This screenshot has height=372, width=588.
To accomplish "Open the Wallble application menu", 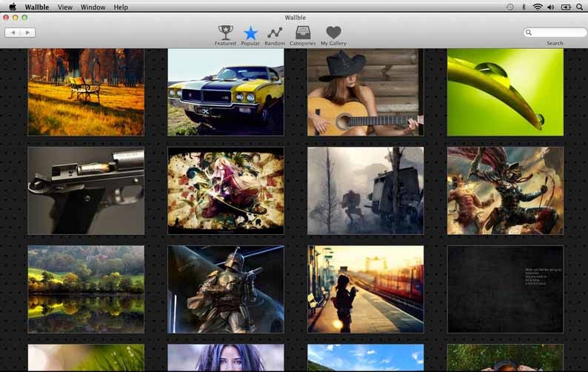I will [x=37, y=7].
